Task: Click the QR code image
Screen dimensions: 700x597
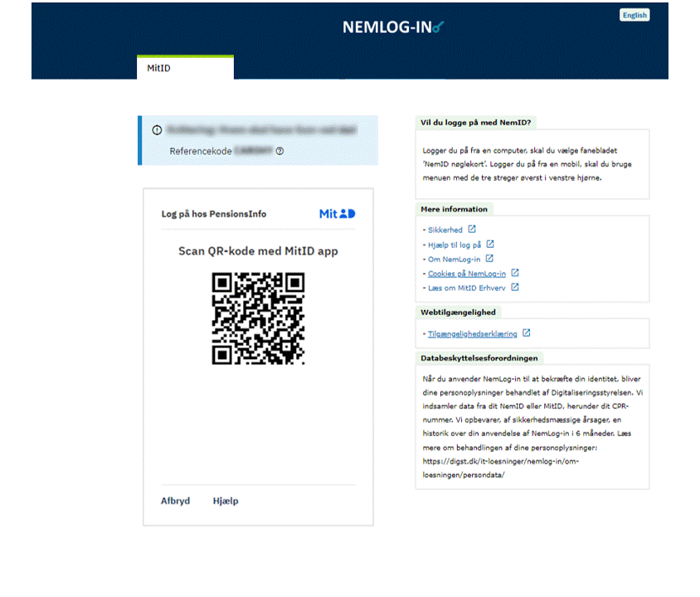Action: coord(258,318)
